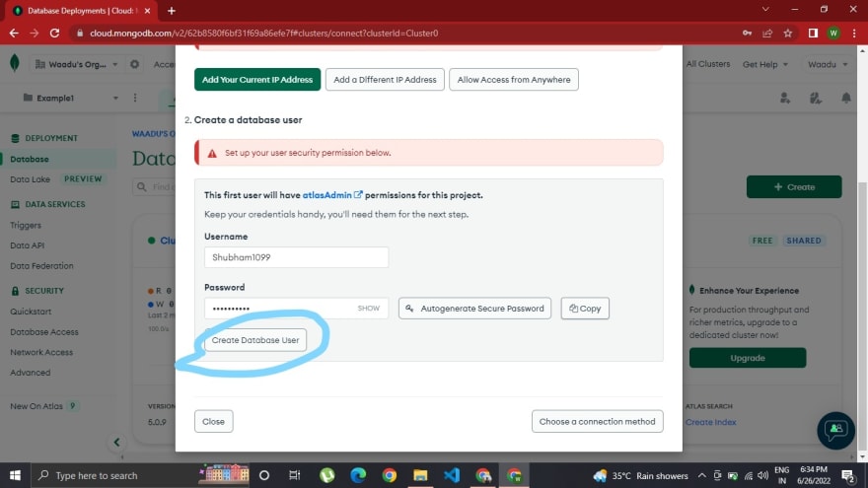868x488 pixels.
Task: Open File Explorer from taskbar
Action: (x=420, y=475)
